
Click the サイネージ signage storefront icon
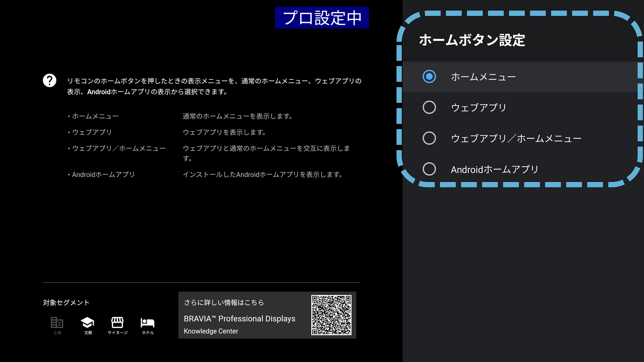coord(117,322)
